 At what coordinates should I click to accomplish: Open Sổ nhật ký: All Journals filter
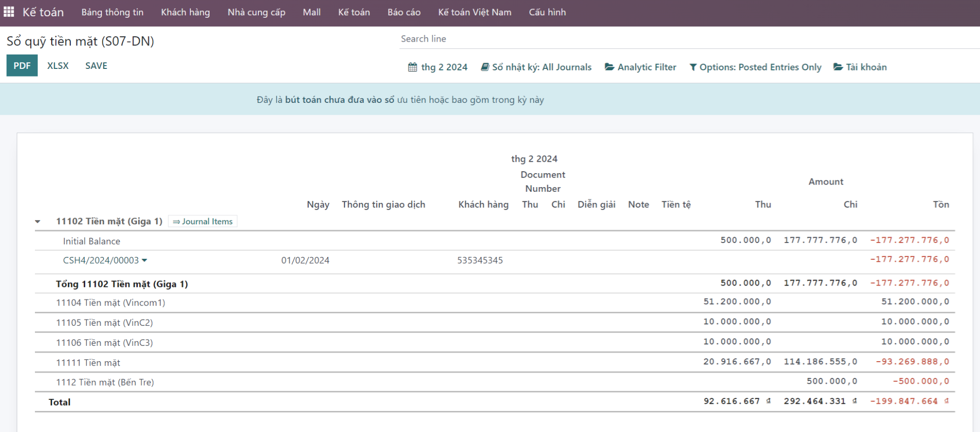pyautogui.click(x=536, y=67)
